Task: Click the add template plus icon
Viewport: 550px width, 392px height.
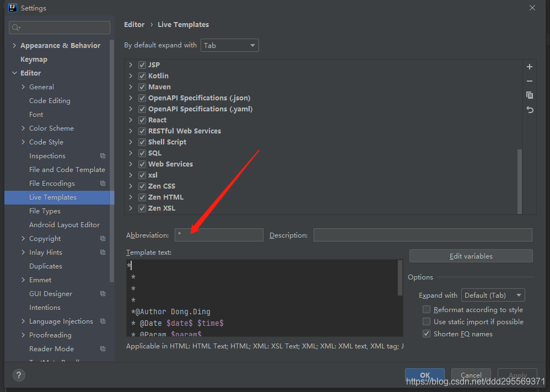Action: [529, 67]
